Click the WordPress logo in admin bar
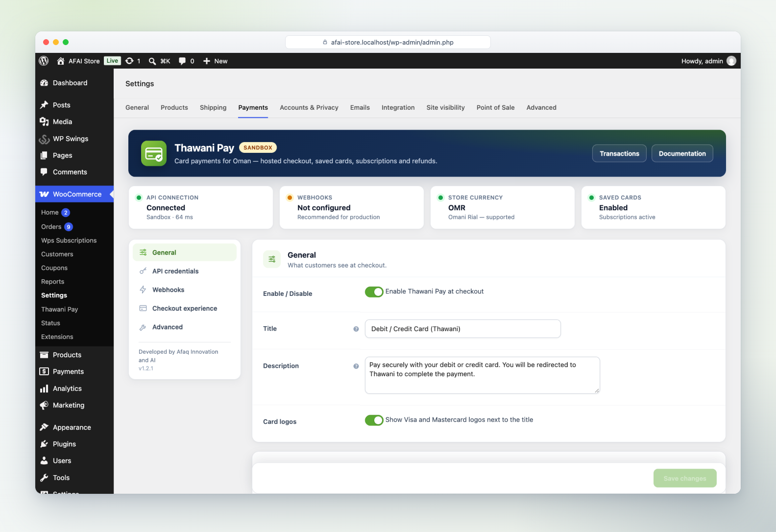The width and height of the screenshot is (776, 532). pyautogui.click(x=44, y=61)
